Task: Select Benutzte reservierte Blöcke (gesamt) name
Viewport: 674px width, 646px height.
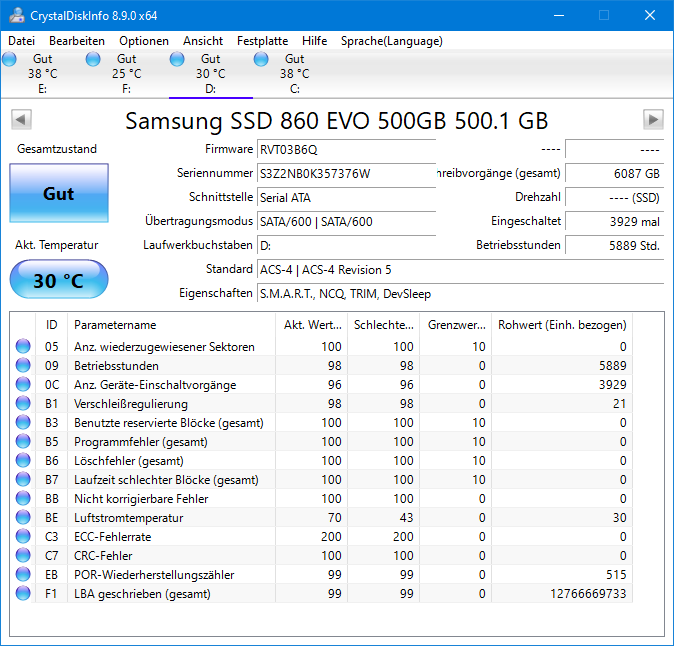Action: pos(168,423)
